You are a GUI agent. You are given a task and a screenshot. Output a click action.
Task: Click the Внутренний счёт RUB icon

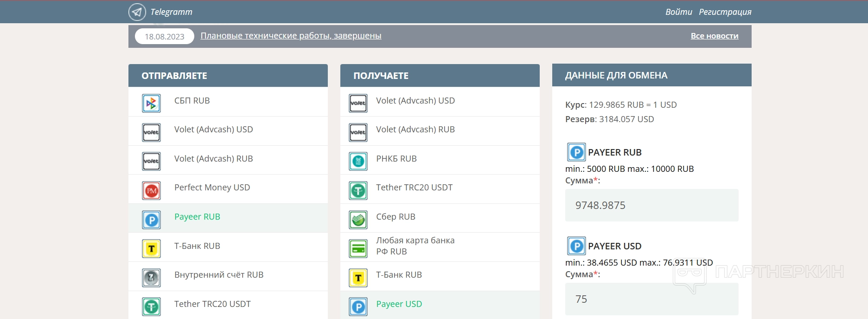point(151,278)
